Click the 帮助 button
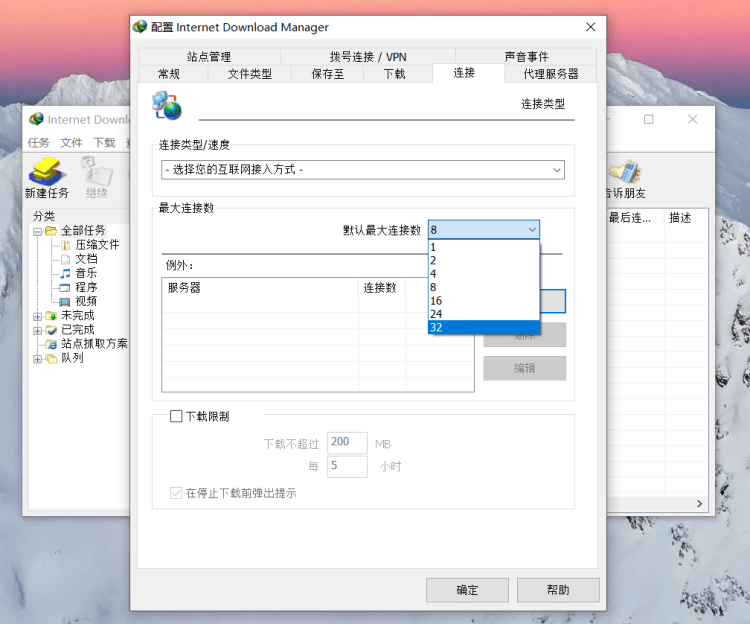The image size is (750, 624). click(x=558, y=590)
